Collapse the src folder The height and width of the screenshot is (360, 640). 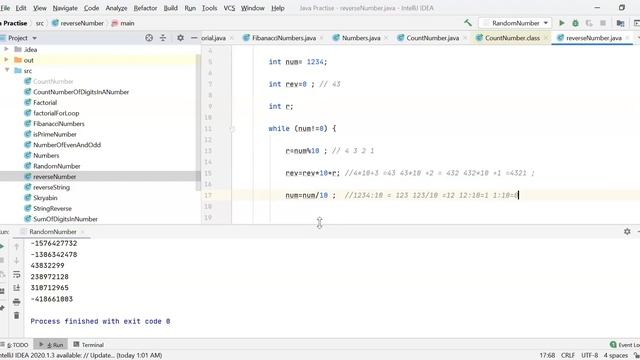7,70
